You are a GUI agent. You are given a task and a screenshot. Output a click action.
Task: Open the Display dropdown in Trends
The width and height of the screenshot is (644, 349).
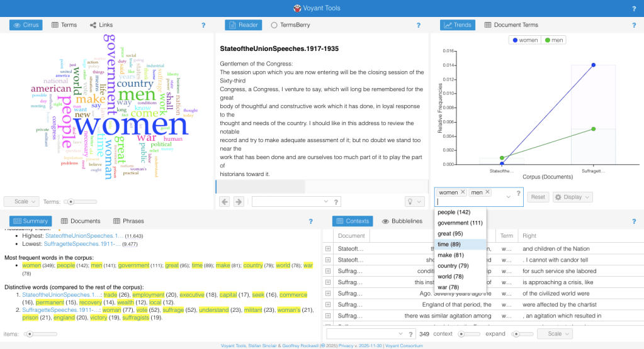coord(572,197)
